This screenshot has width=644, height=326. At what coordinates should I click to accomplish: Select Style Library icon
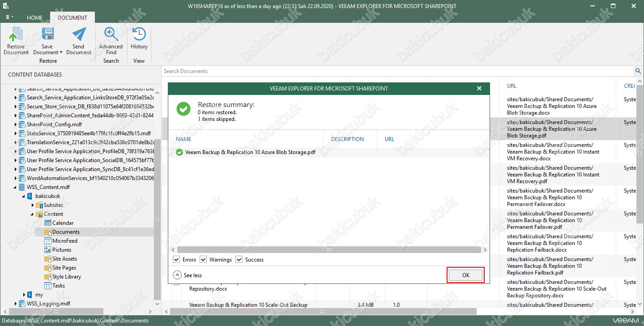(x=48, y=277)
